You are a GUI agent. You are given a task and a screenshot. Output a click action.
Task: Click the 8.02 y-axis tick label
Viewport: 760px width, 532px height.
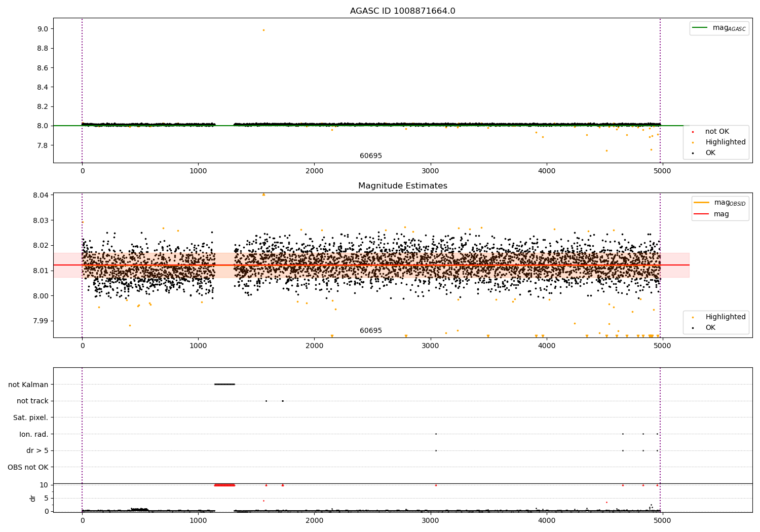41,245
